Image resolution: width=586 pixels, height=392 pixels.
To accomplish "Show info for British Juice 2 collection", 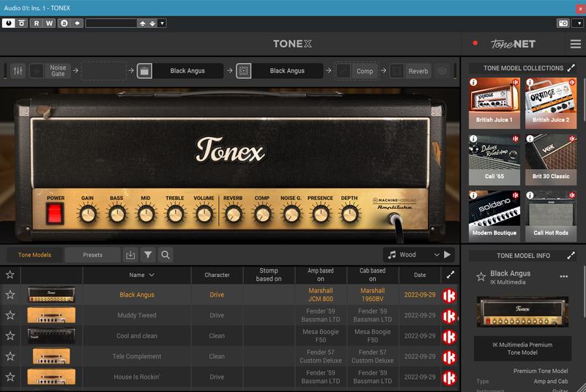I will tap(530, 82).
